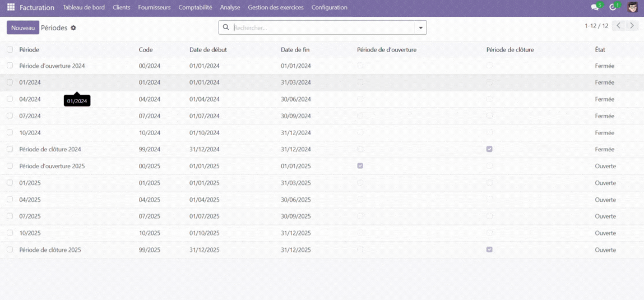Open the Clients menu
This screenshot has height=300, width=644.
[x=121, y=7]
